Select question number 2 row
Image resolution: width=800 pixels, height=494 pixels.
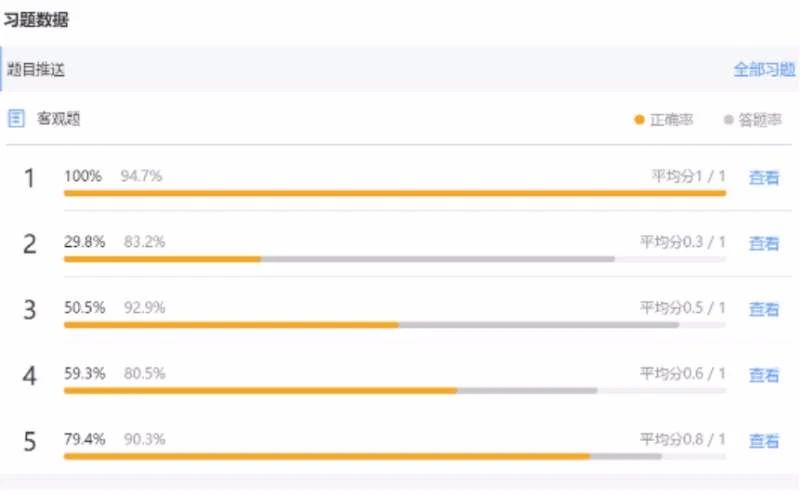point(398,244)
